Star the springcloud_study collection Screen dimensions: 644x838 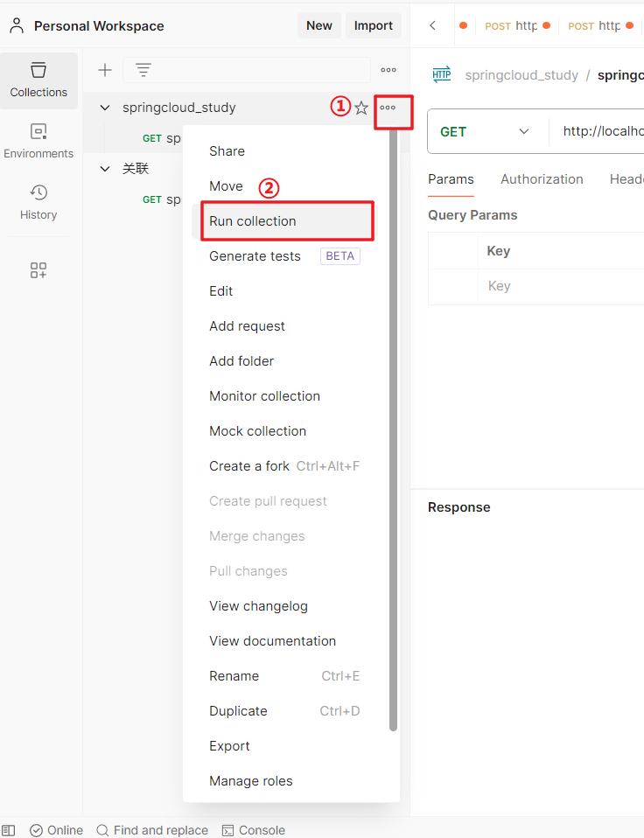361,108
